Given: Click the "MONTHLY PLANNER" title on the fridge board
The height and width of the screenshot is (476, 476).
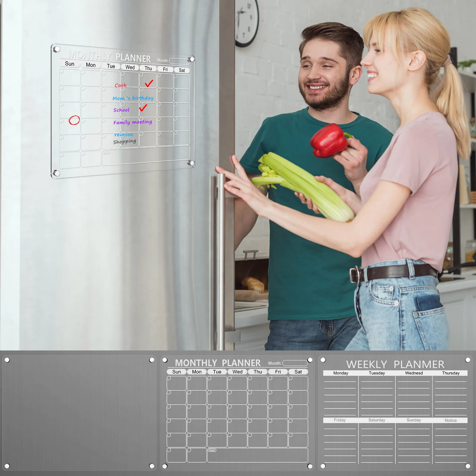Looking at the screenshot, I should point(110,56).
